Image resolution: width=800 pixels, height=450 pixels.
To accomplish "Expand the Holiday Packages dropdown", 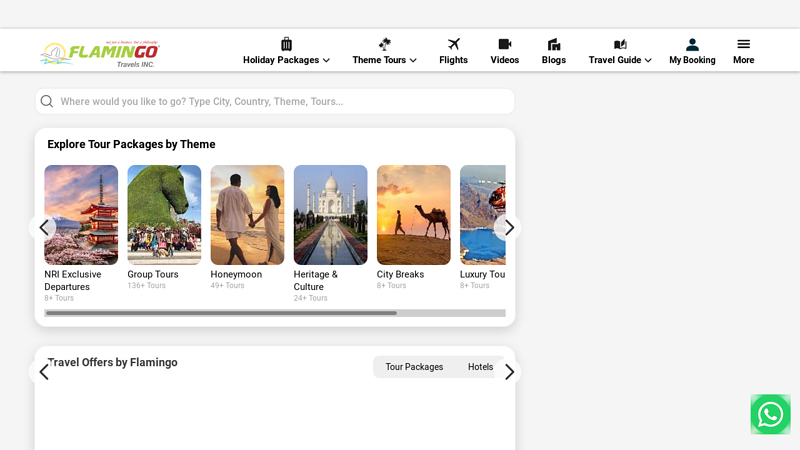I will coord(286,60).
